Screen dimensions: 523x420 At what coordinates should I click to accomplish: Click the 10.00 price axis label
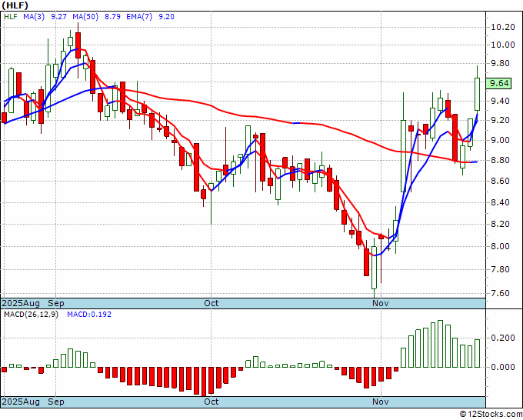click(503, 45)
